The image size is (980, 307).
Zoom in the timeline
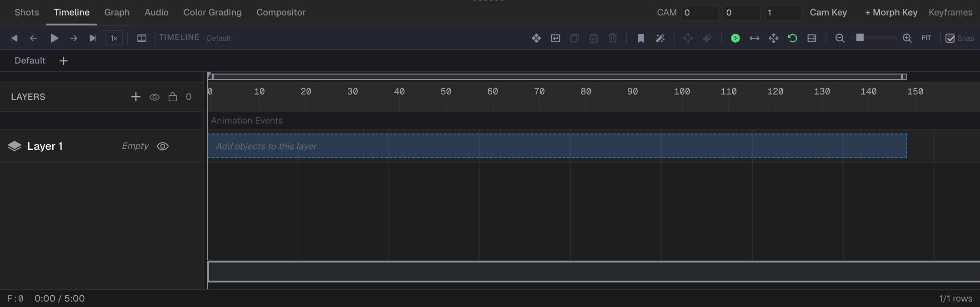coord(907,38)
